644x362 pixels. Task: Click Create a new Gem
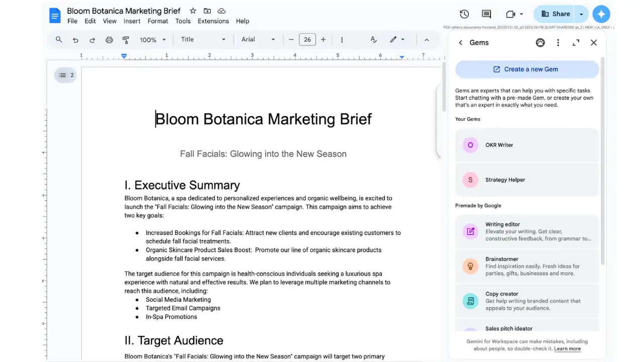pos(527,69)
